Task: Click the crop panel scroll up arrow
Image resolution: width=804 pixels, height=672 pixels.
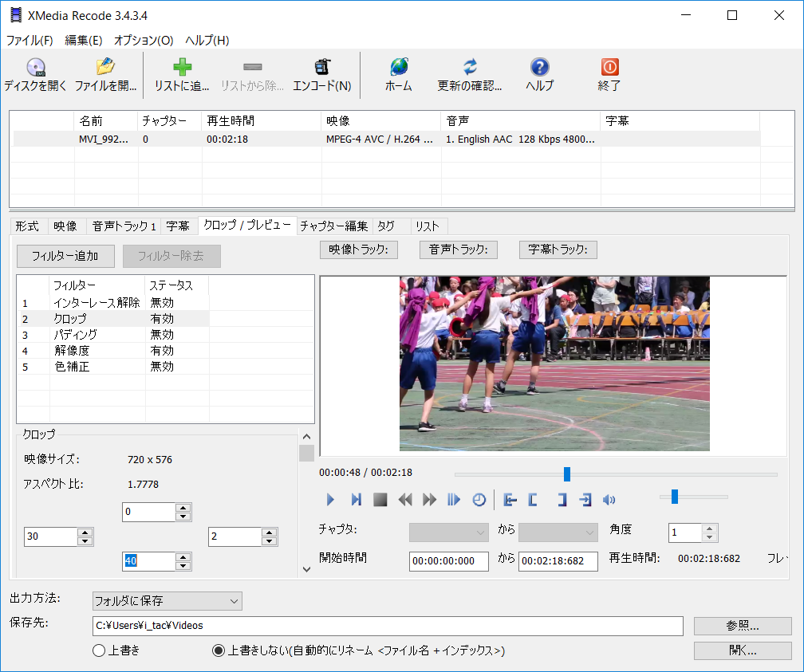Action: pos(306,437)
